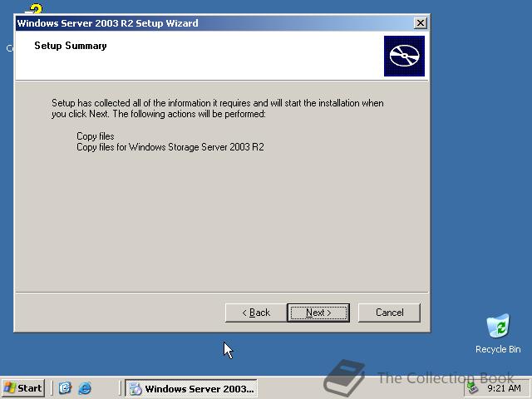Viewport: 532px width, 399px height.
Task: Click 'Copy files for Windows Storage Server 2003 R2'
Action: 170,147
